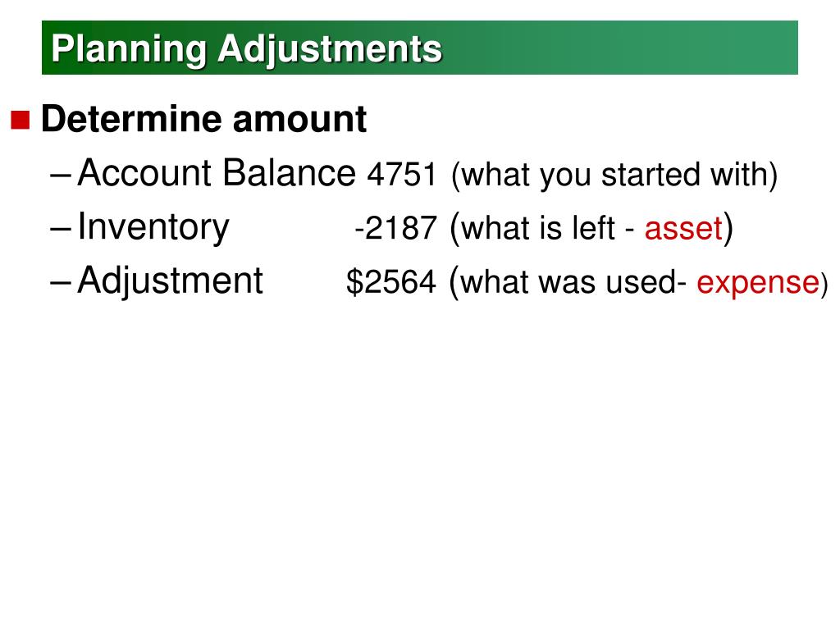This screenshot has height=630, width=840.
Task: Click the red word expense
Action: 757,282
